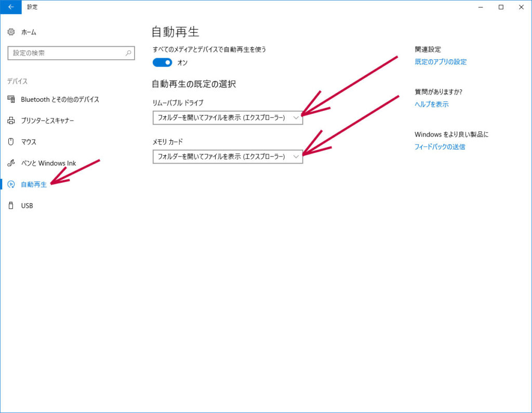
Task: Click 自動再生の既定の選択 heading
Action: (194, 84)
